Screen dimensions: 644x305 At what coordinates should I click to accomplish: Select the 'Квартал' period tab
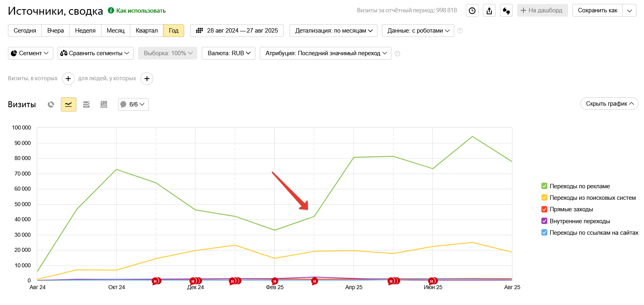coord(146,31)
